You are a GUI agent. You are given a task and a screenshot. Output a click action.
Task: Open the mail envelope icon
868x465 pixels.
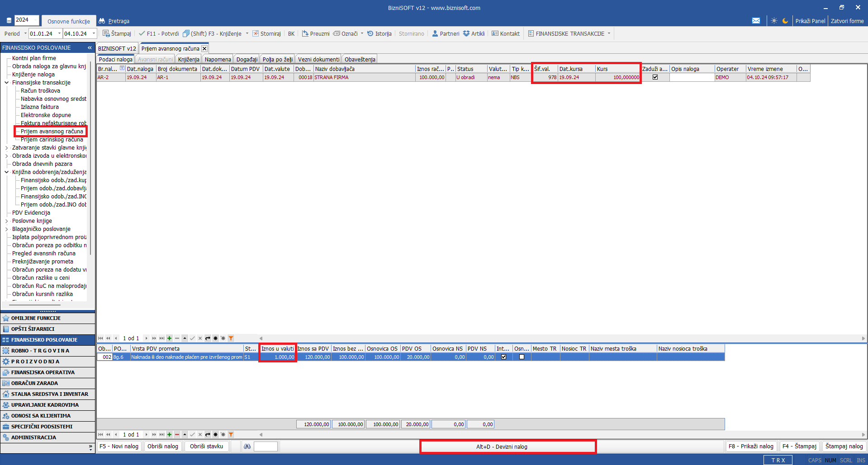[x=756, y=21]
